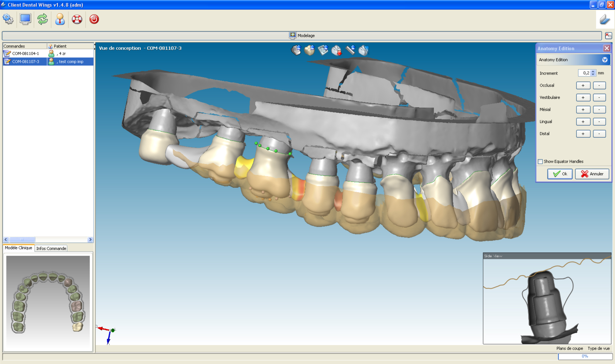The image size is (615, 364).
Task: Click the beige tooth with up arrow icon
Action: coord(310,50)
